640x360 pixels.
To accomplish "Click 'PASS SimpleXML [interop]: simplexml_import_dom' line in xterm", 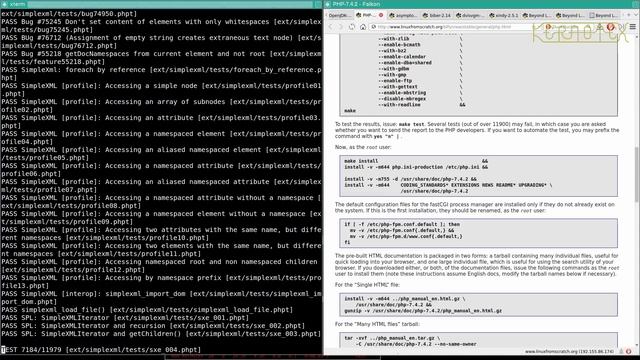I will (x=161, y=298).
